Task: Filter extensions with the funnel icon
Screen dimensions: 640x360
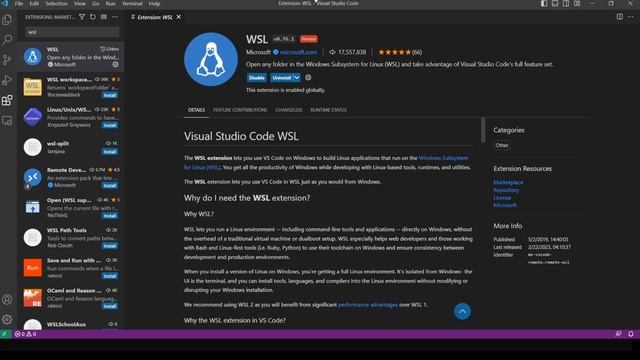Action: pyautogui.click(x=82, y=17)
